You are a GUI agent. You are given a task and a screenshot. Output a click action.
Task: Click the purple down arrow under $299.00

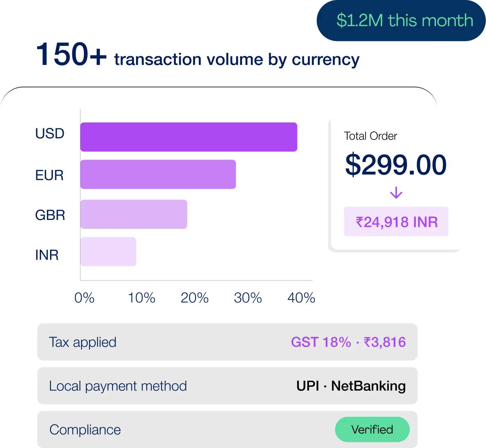point(396,193)
